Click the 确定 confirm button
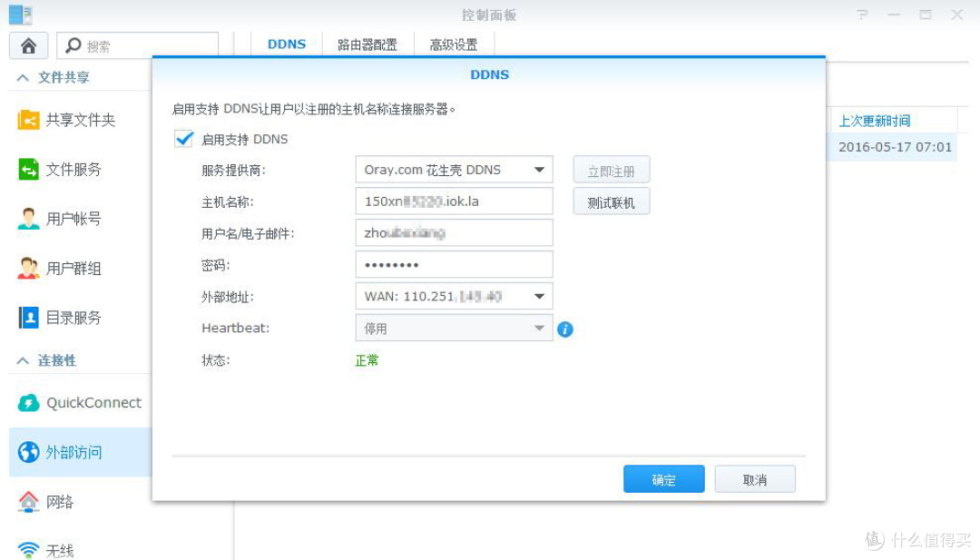The width and height of the screenshot is (980, 560). (x=663, y=479)
